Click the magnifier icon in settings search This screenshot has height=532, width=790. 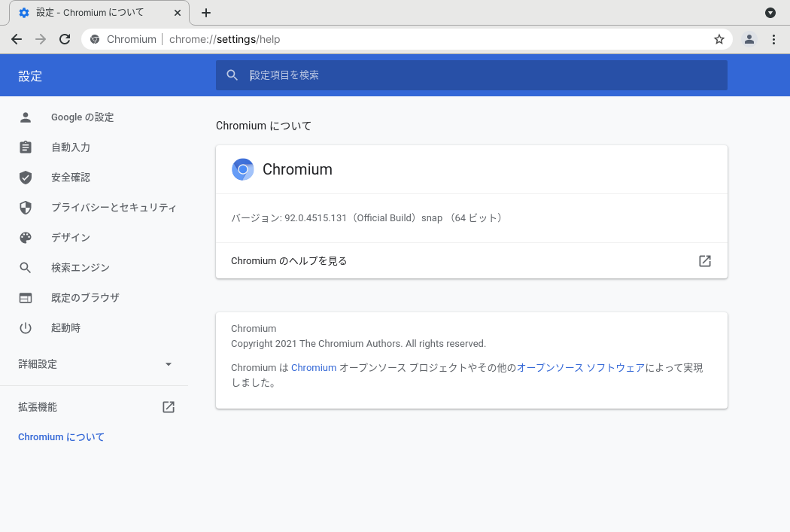[232, 75]
